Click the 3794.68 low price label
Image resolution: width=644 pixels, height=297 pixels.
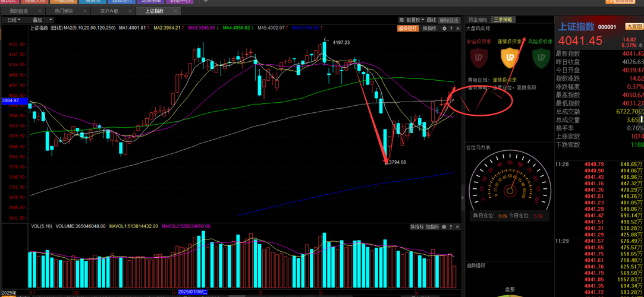tap(397, 162)
